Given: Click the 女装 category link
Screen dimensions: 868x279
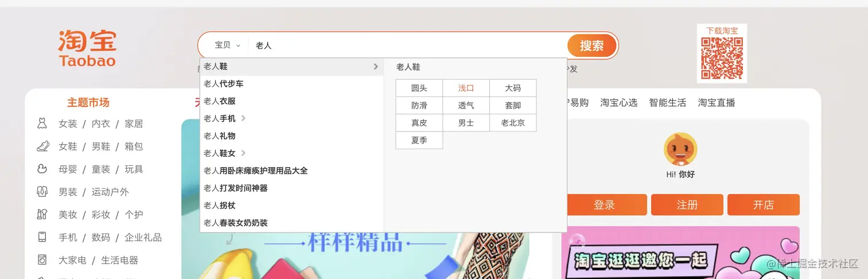Looking at the screenshot, I should tap(68, 123).
